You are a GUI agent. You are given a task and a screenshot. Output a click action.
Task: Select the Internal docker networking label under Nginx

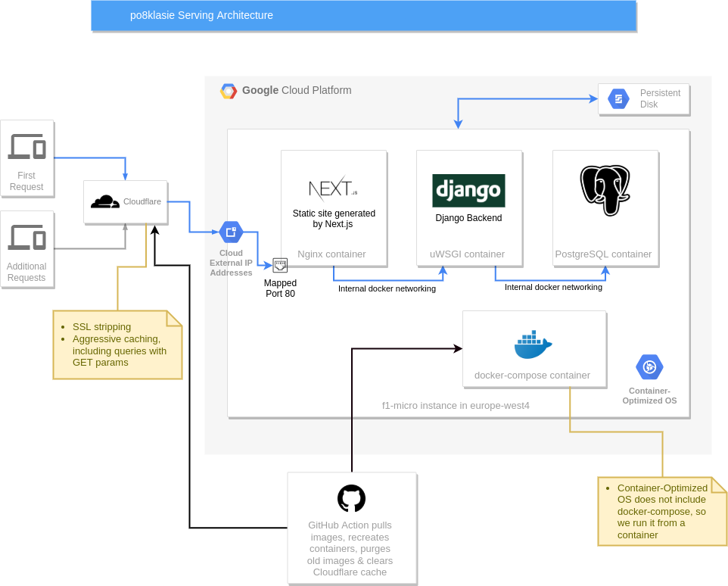pyautogui.click(x=387, y=288)
